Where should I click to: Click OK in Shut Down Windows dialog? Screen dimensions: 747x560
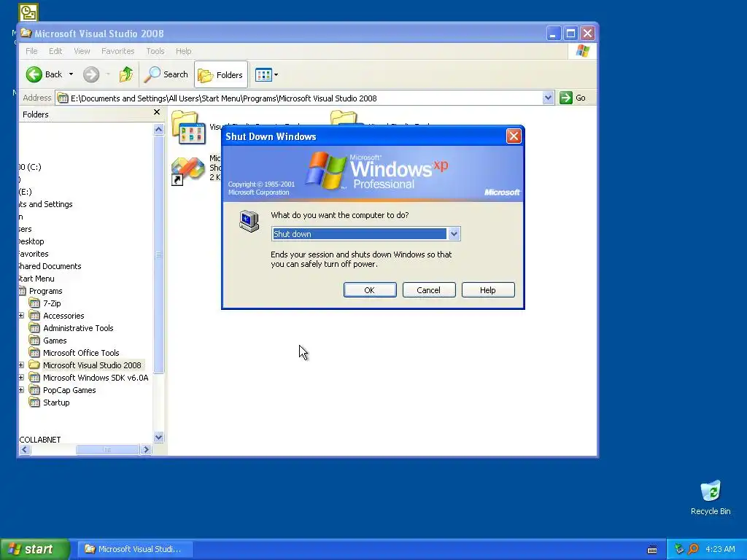point(370,290)
